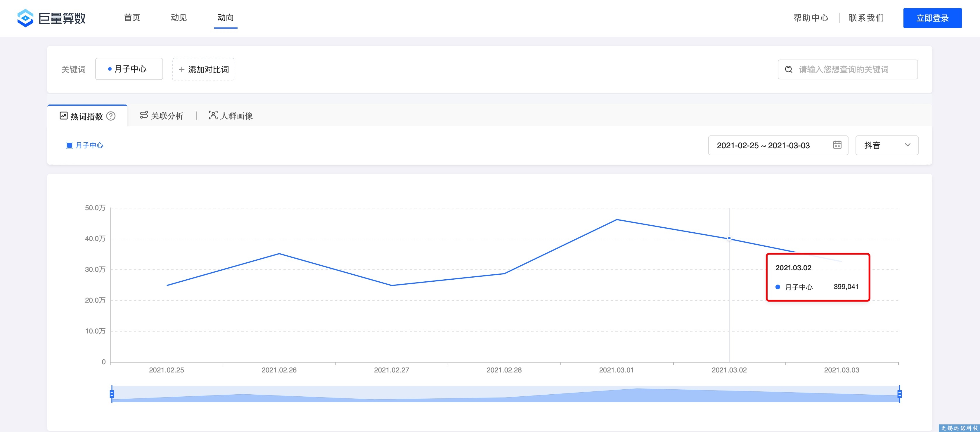Click the 2021.03.03 axis label
The height and width of the screenshot is (432, 980).
[842, 370]
